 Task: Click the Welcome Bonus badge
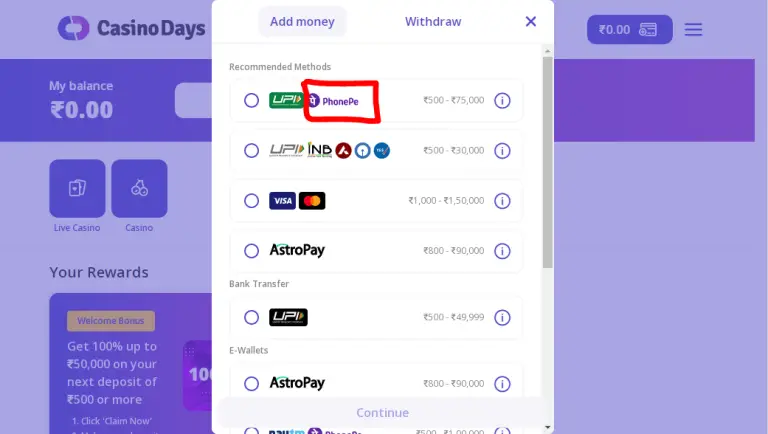(111, 321)
